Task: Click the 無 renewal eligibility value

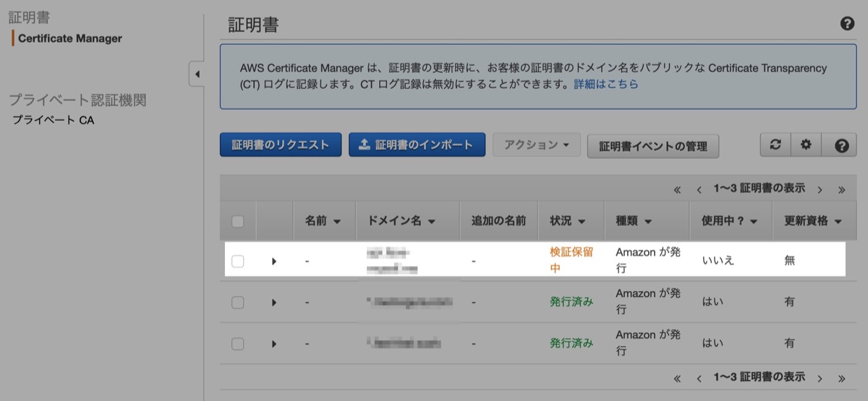Action: tap(790, 260)
